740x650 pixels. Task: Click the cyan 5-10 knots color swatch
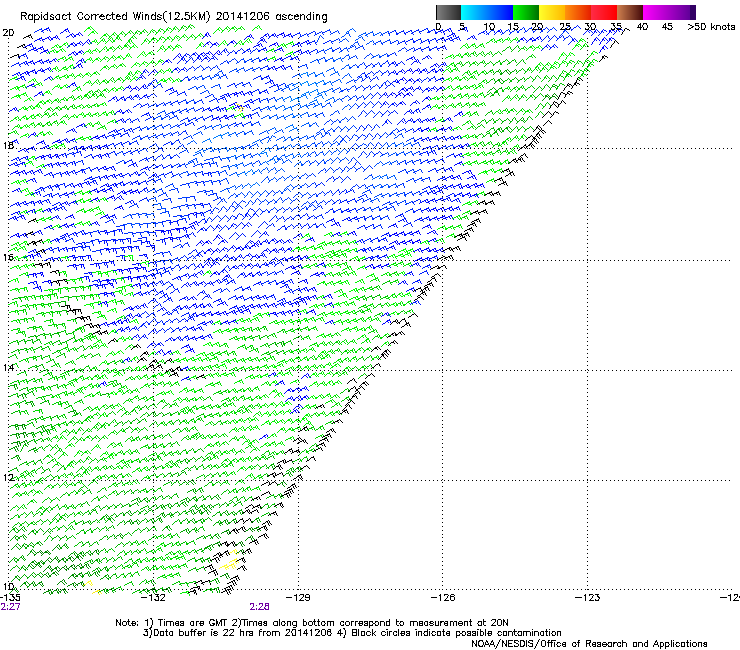(x=474, y=13)
